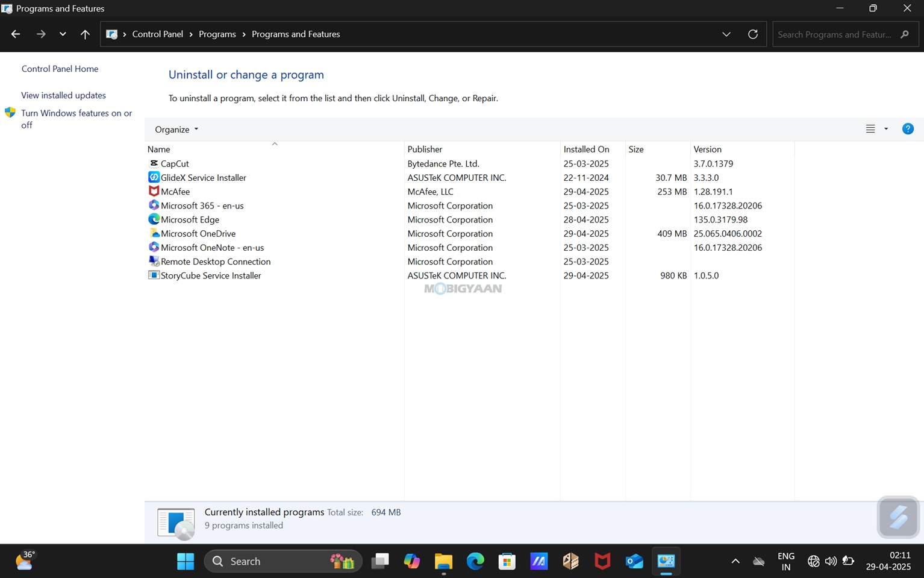This screenshot has height=578, width=924.
Task: Click the Control Panel breadcrumb
Action: pos(158,34)
